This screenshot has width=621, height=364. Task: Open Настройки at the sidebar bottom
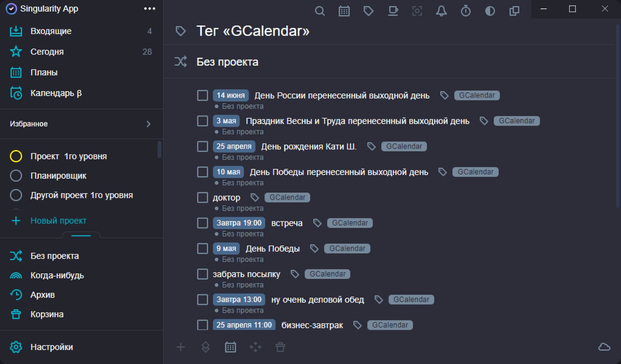[51, 347]
